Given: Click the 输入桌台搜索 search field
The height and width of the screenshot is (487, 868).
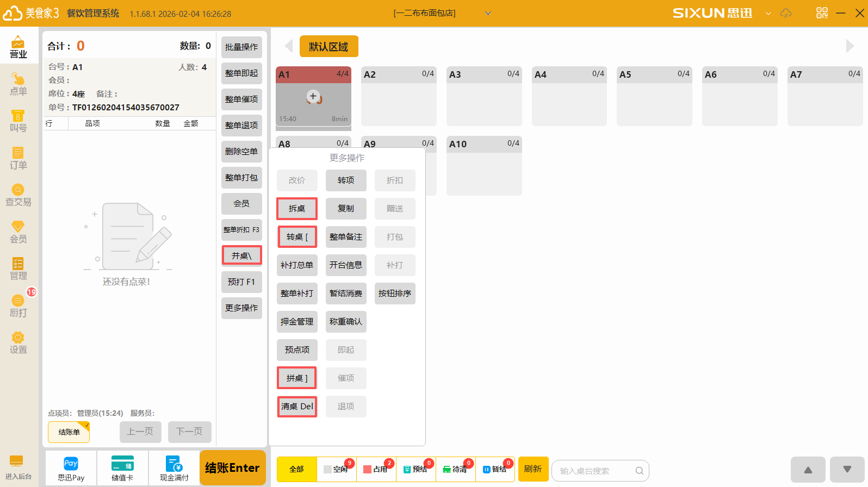Looking at the screenshot, I should pos(596,471).
